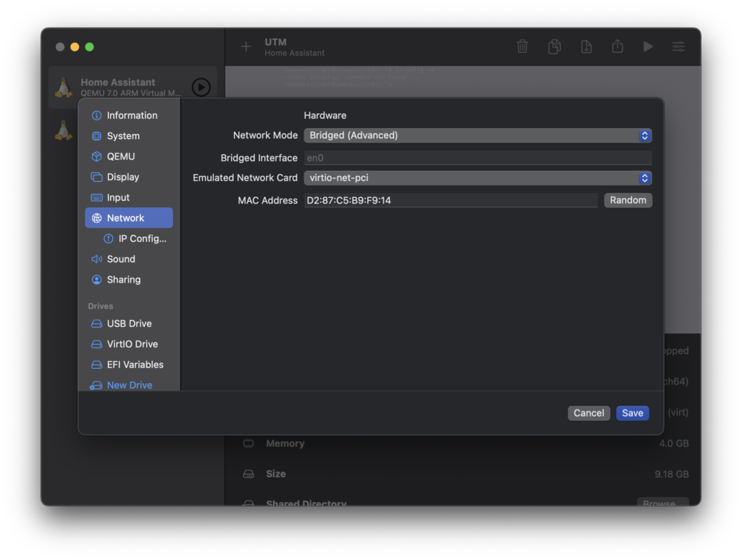
Task: Click the EFI Variables disk icon
Action: click(96, 364)
